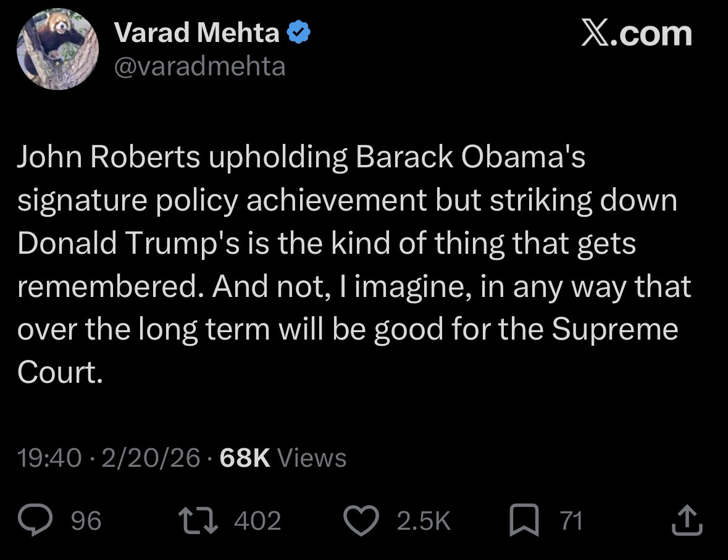Click the blue verified checkmark badge
728x560 pixels.
coord(299,33)
